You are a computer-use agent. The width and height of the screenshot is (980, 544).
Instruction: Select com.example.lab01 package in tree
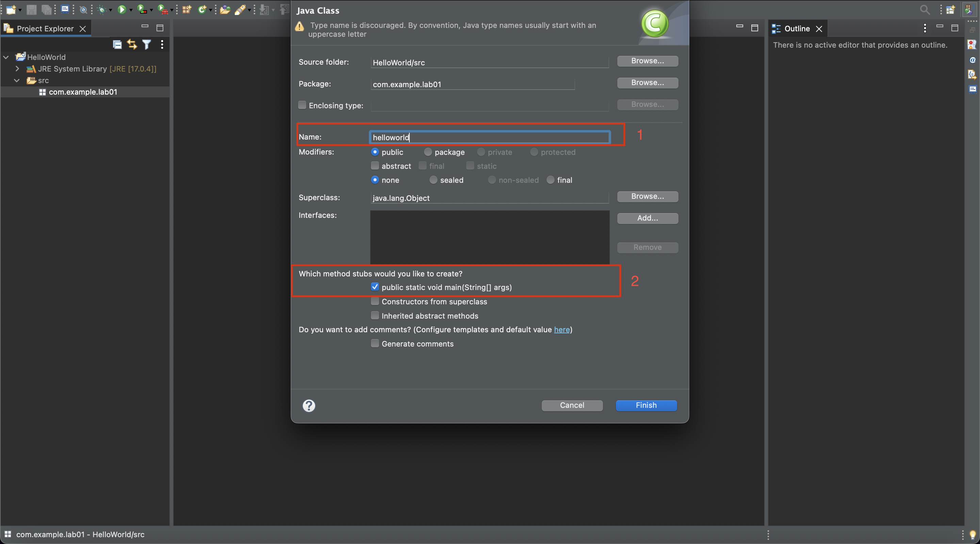pos(83,92)
